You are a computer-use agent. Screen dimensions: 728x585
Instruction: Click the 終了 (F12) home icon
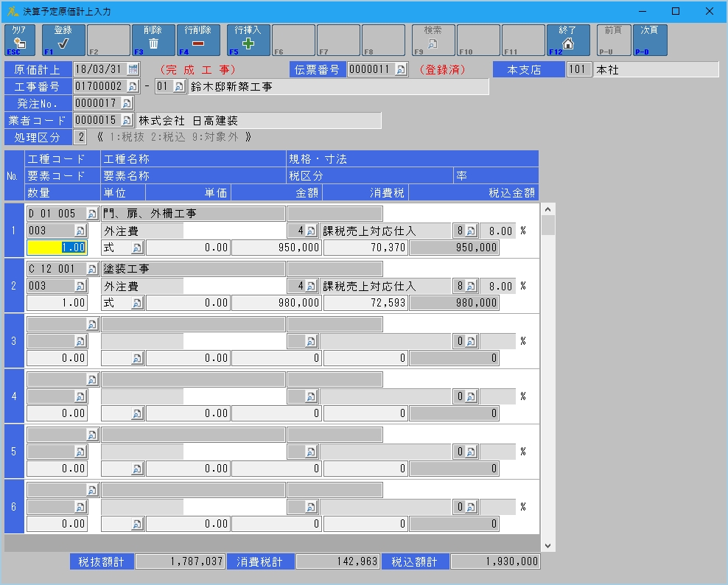coord(568,41)
